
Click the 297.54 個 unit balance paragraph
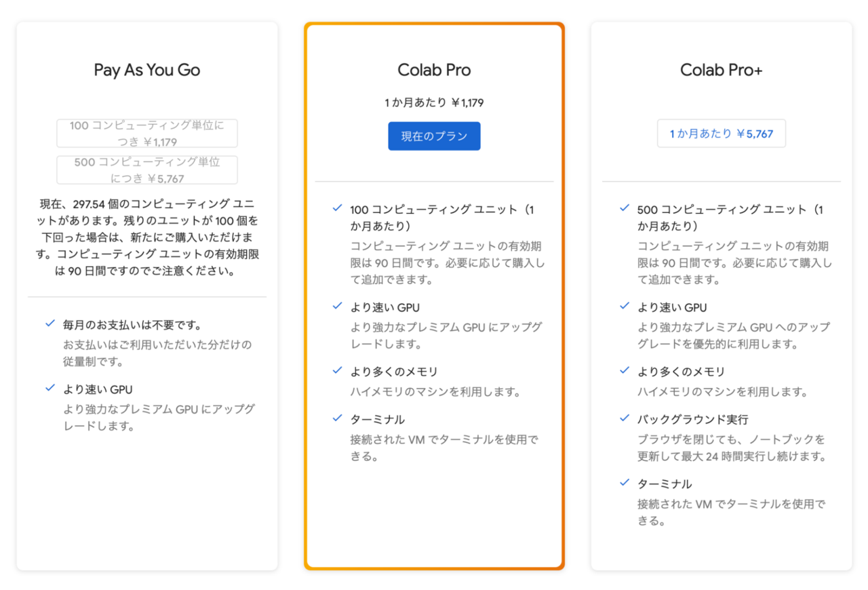(x=147, y=237)
